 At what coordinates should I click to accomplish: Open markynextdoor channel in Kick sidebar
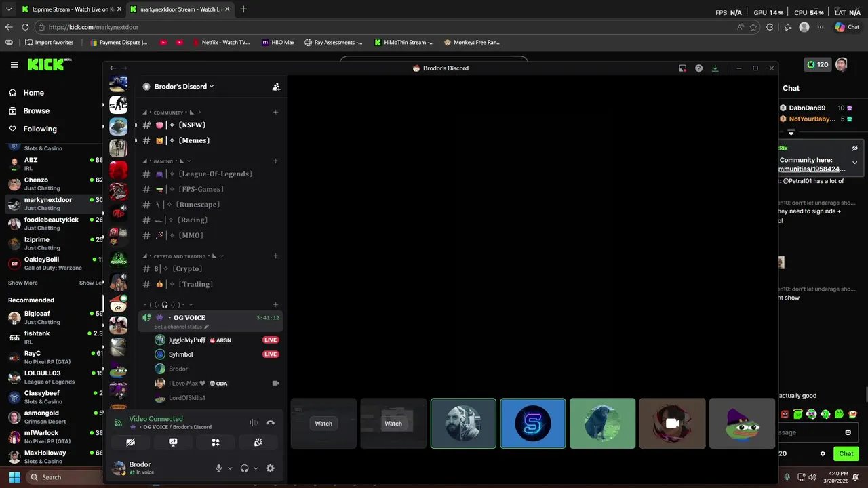point(54,203)
